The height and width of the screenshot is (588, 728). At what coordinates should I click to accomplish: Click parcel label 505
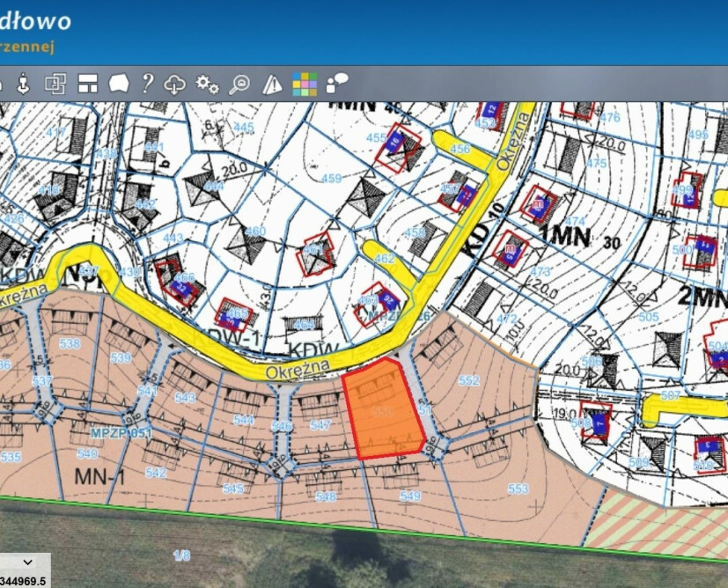click(x=649, y=317)
